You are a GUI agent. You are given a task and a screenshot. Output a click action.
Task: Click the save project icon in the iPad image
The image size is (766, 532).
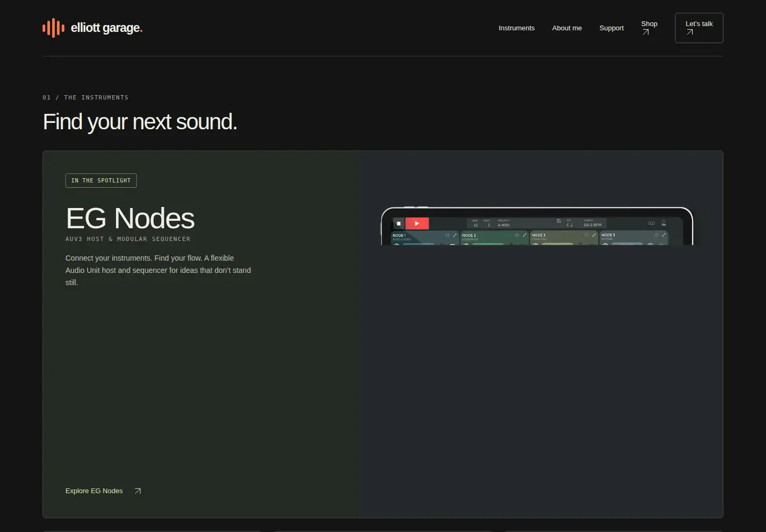point(559,221)
